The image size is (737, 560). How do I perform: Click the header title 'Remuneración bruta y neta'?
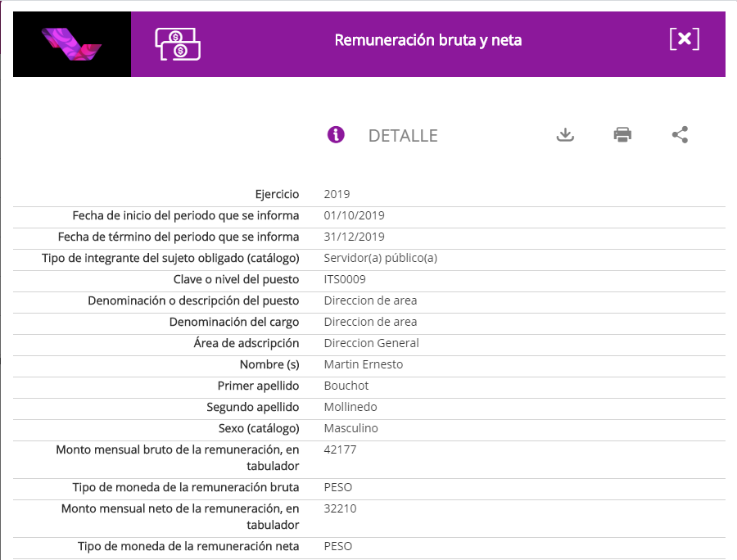point(427,40)
